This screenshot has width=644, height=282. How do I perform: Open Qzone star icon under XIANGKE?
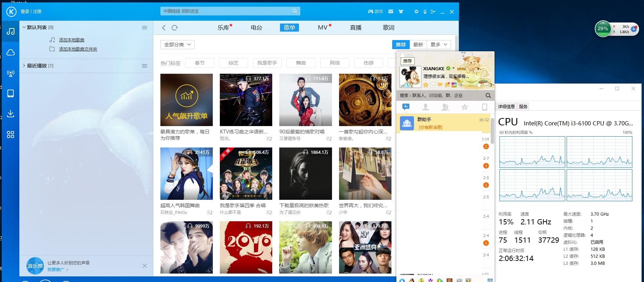point(426,85)
